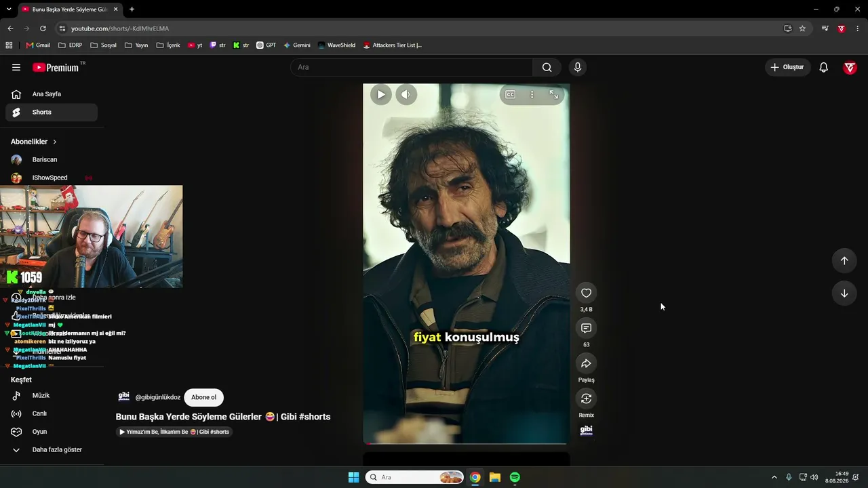Show hidden system tray icons
Image resolution: width=868 pixels, height=488 pixels.
774,477
